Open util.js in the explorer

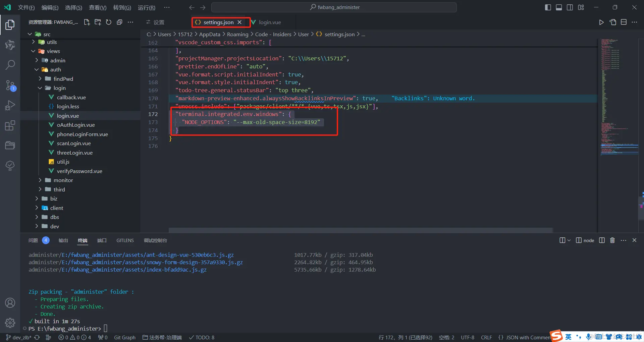63,162
